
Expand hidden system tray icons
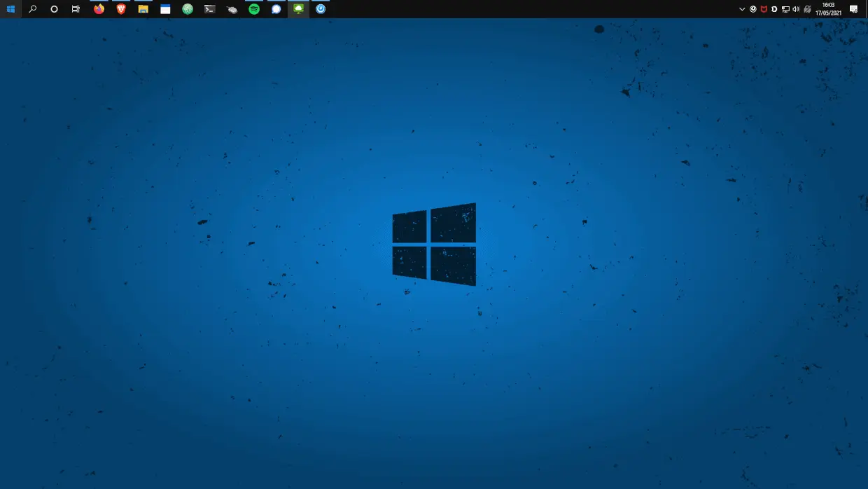pyautogui.click(x=743, y=9)
